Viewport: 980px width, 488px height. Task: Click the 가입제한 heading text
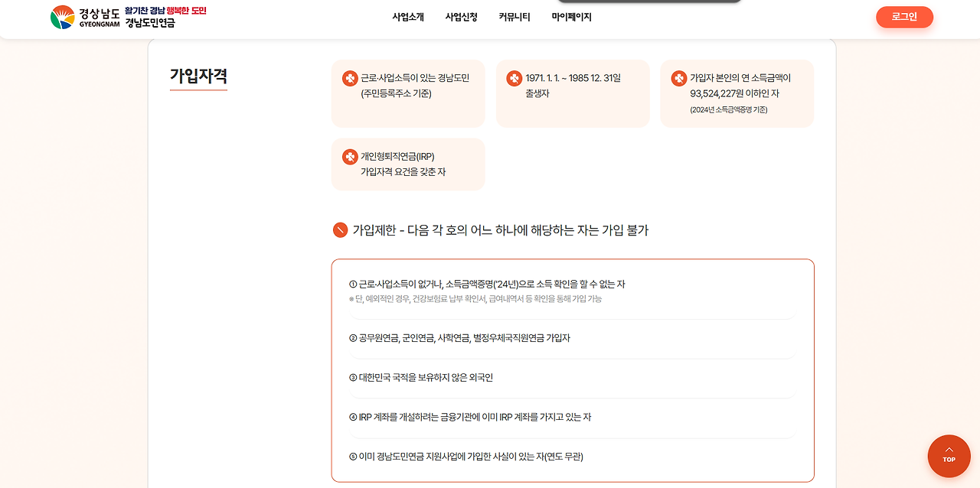coord(501,230)
